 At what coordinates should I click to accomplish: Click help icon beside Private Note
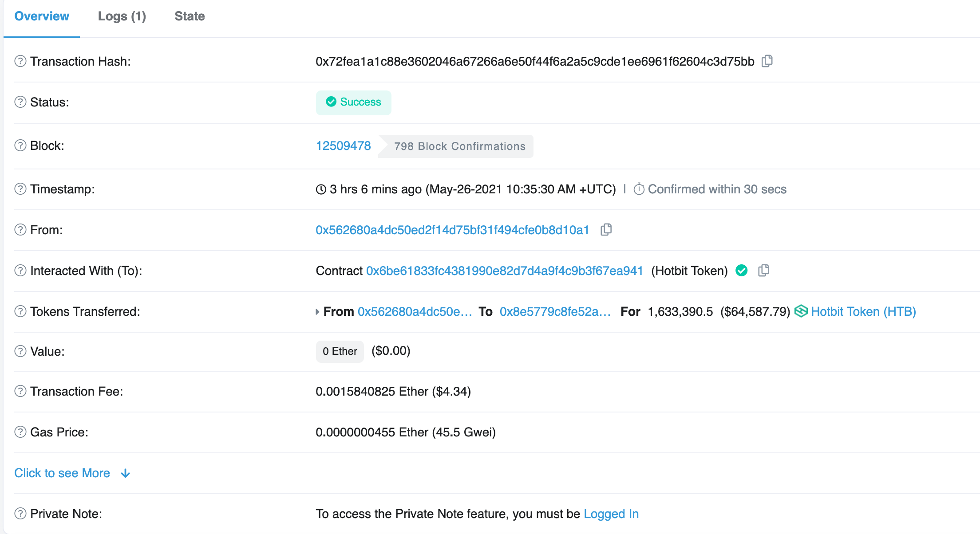point(20,514)
